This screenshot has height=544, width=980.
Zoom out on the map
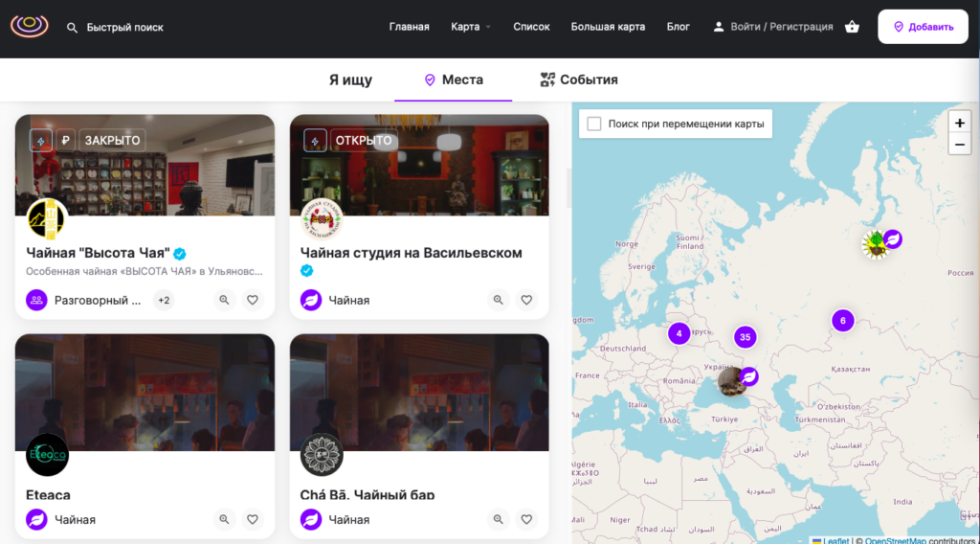pyautogui.click(x=959, y=145)
